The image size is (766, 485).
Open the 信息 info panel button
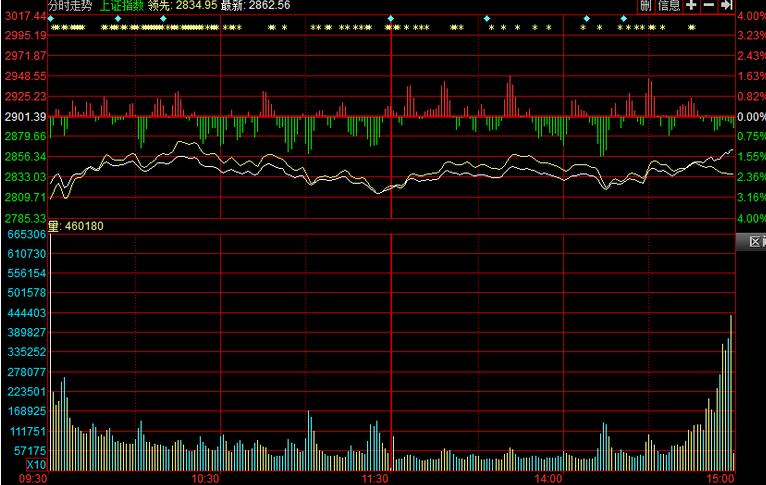pos(669,5)
